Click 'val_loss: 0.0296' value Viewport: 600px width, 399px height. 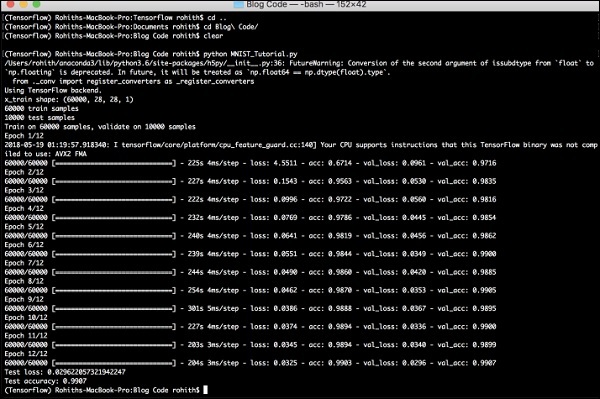[395, 363]
